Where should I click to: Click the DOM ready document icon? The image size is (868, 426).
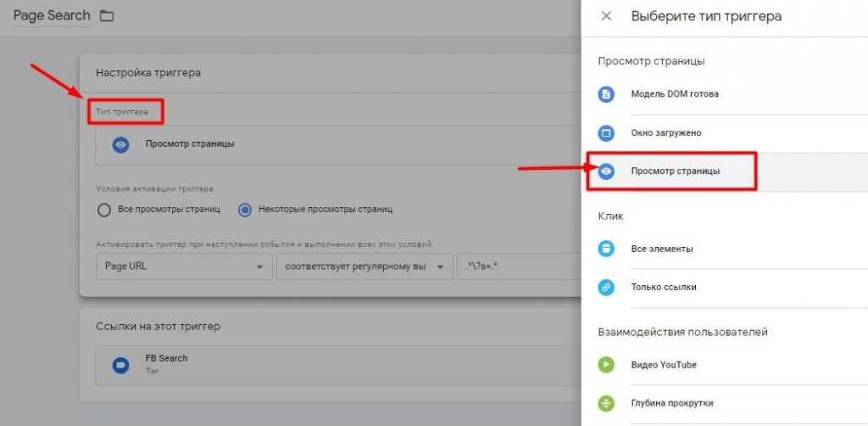point(606,94)
